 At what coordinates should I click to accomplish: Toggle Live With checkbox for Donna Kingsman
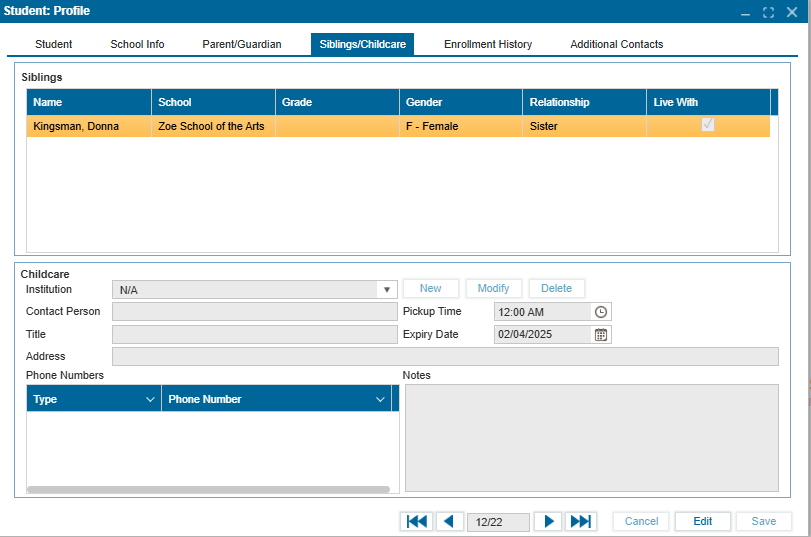708,125
